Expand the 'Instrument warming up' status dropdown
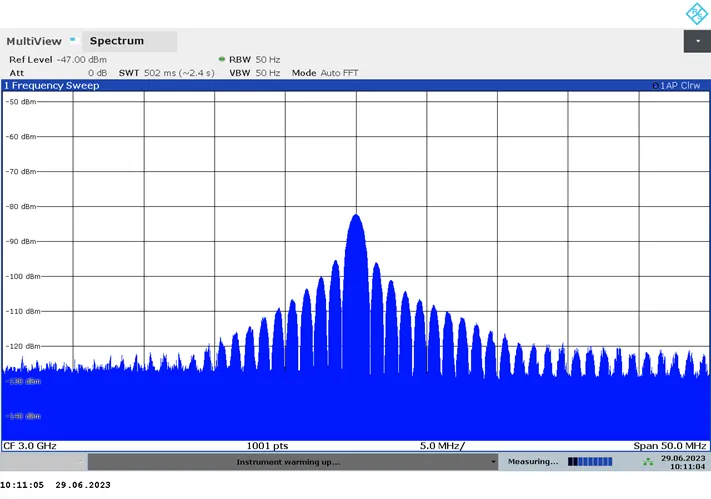 [x=492, y=462]
